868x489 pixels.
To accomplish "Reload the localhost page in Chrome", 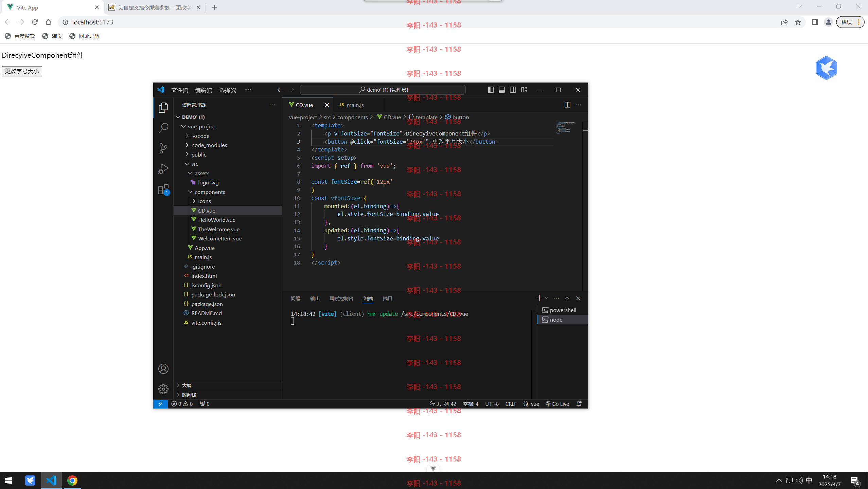I will 35,22.
